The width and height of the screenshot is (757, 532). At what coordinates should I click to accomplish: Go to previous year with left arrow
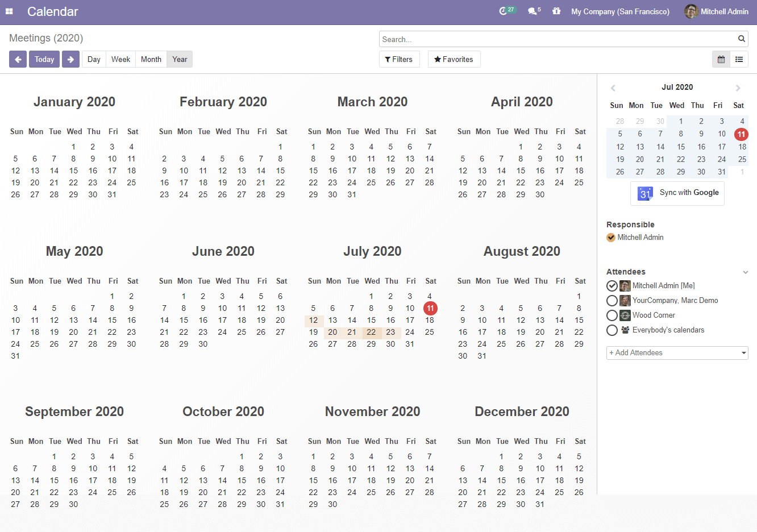18,59
